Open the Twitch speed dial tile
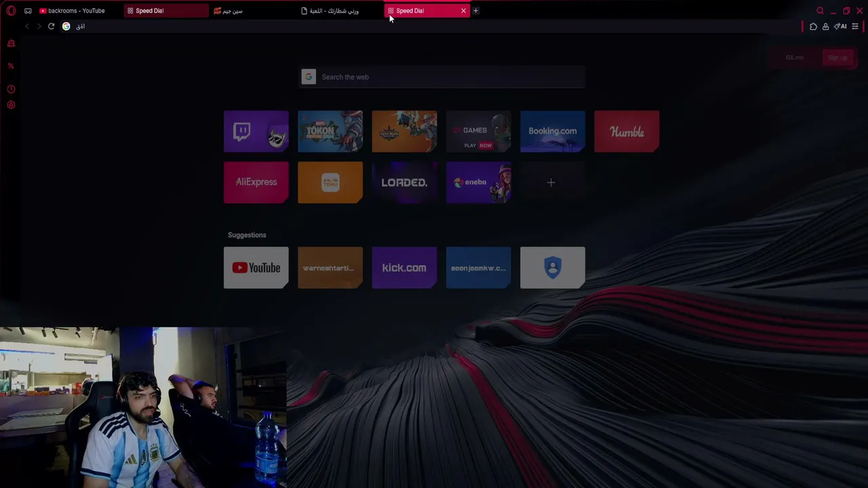The image size is (868, 488). [256, 131]
